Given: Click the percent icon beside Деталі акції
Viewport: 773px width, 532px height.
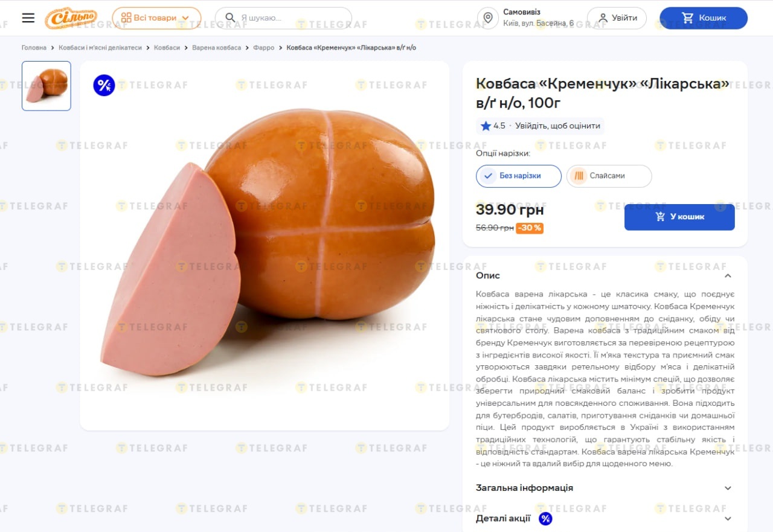Looking at the screenshot, I should (x=545, y=519).
